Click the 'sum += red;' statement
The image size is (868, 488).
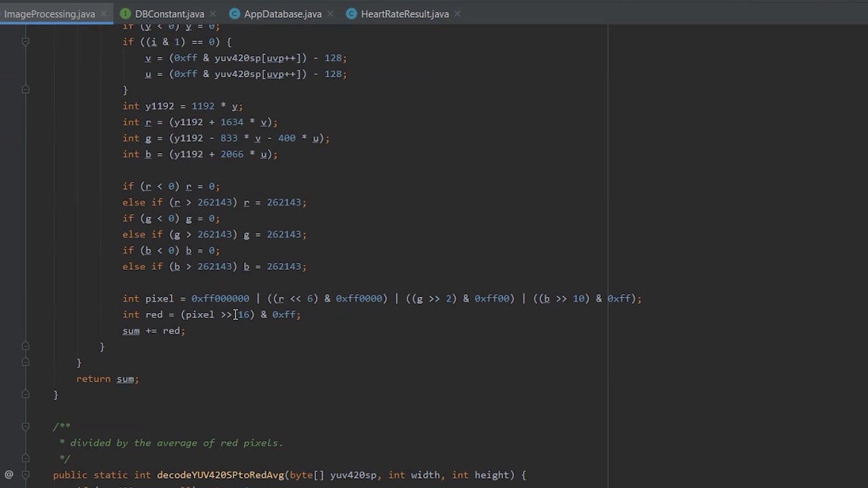tap(154, 331)
